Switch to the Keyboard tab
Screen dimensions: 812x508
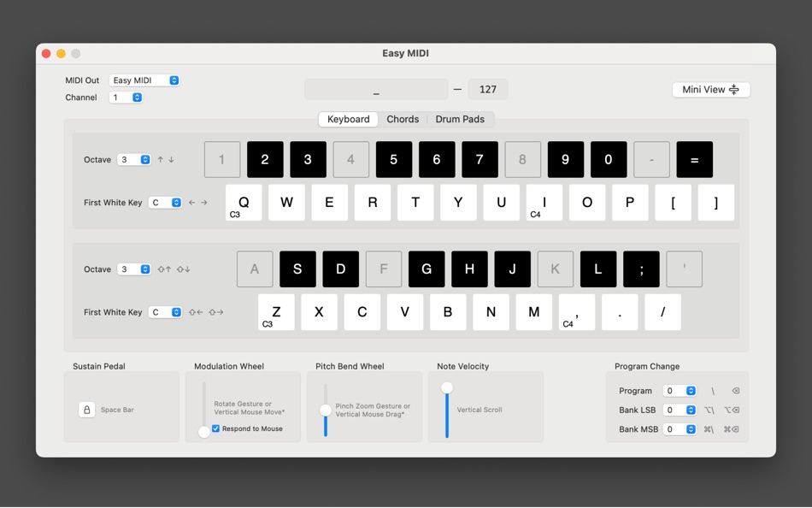349,119
